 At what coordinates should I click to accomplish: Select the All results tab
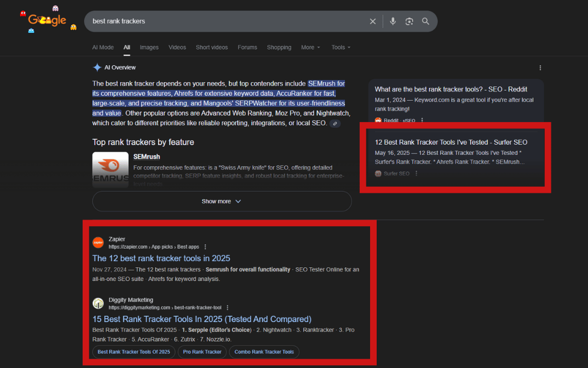127,47
